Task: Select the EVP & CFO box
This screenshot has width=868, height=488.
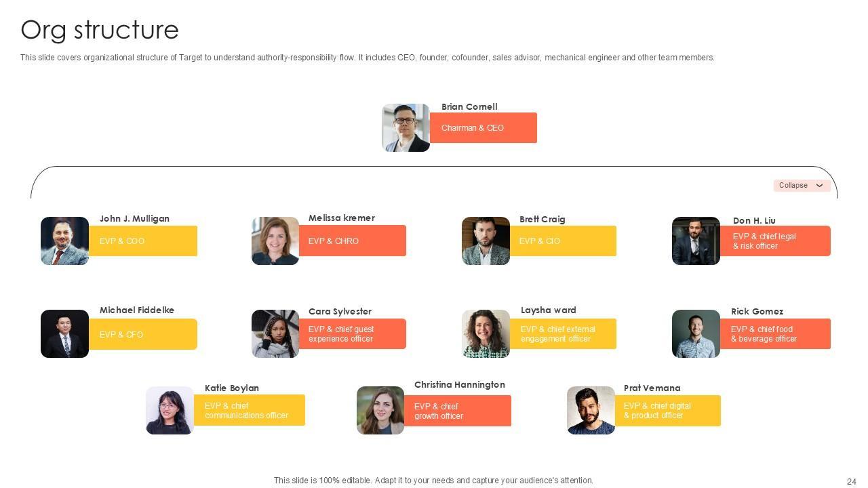Action: 142,335
